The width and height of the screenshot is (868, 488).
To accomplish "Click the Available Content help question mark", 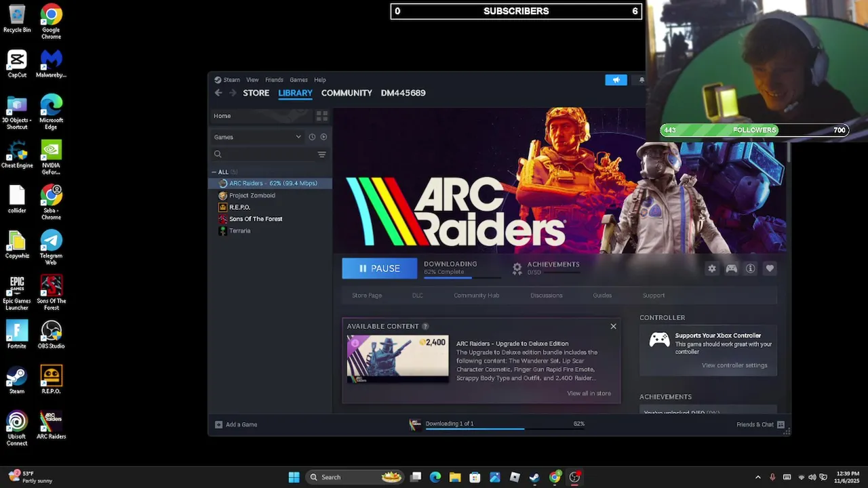I will tap(425, 327).
